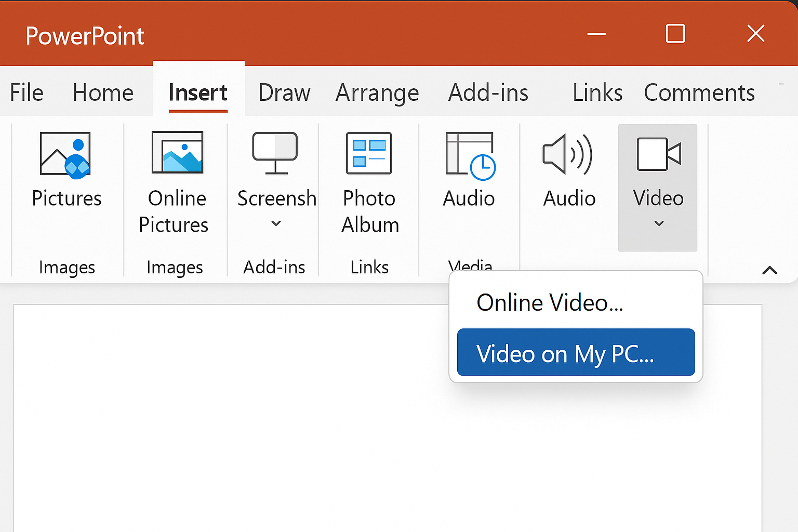This screenshot has height=532, width=798.
Task: Click the Video camera icon
Action: (x=659, y=154)
